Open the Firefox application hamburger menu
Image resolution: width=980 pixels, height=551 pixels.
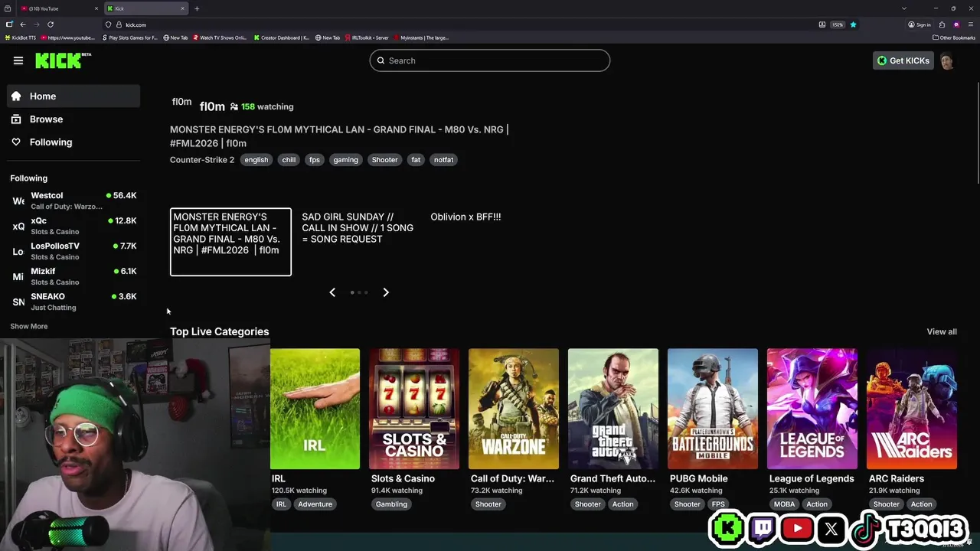point(971,24)
